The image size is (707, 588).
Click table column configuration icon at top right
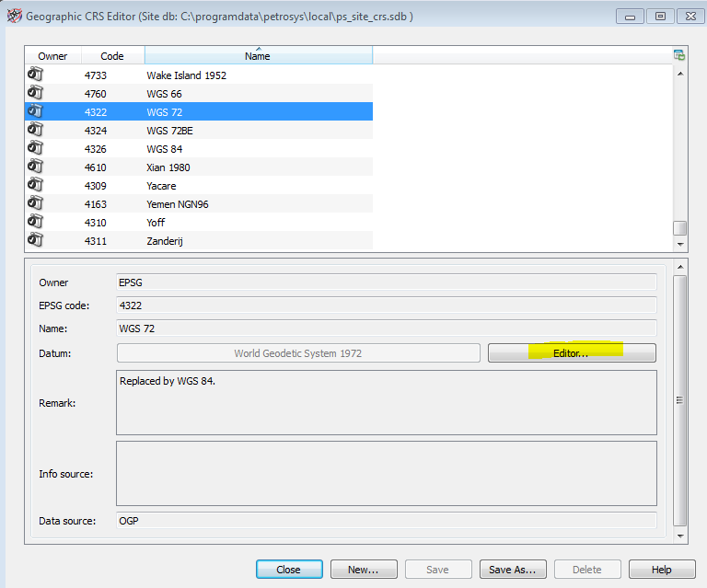[678, 55]
